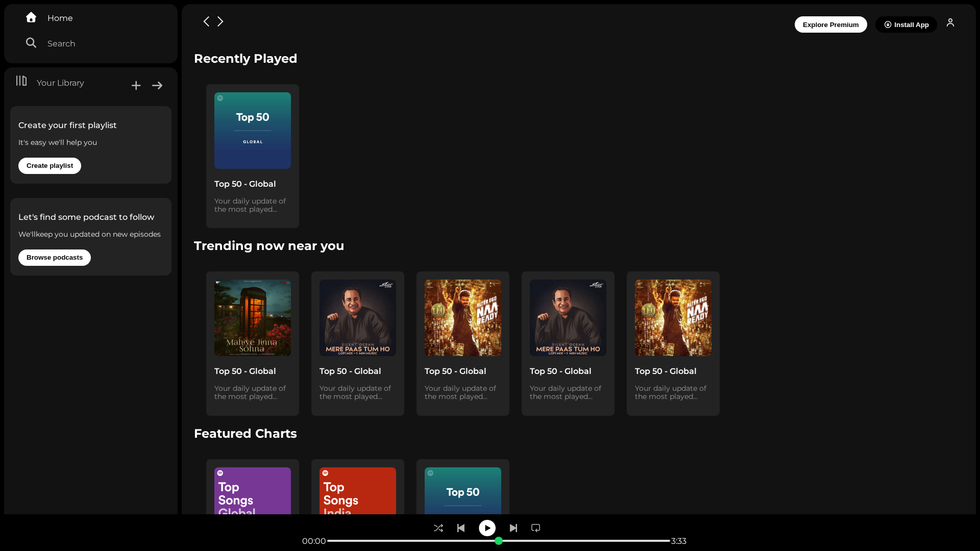Open the second Mere Paas Tum Ho cover
This screenshot has height=551, width=980.
point(568,318)
